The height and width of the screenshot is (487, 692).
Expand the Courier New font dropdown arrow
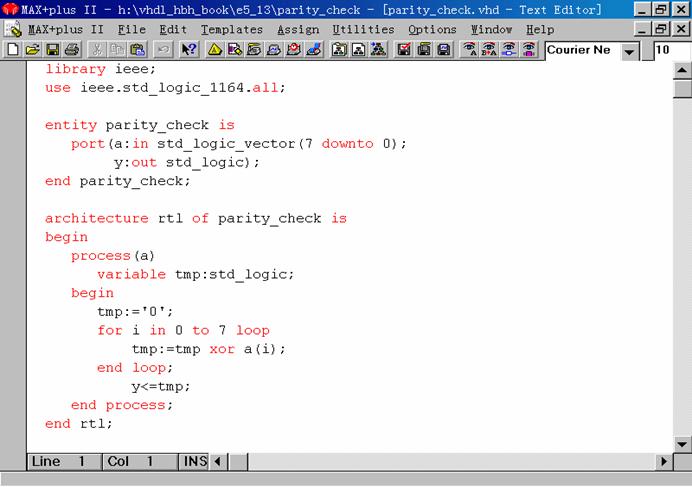[x=629, y=51]
